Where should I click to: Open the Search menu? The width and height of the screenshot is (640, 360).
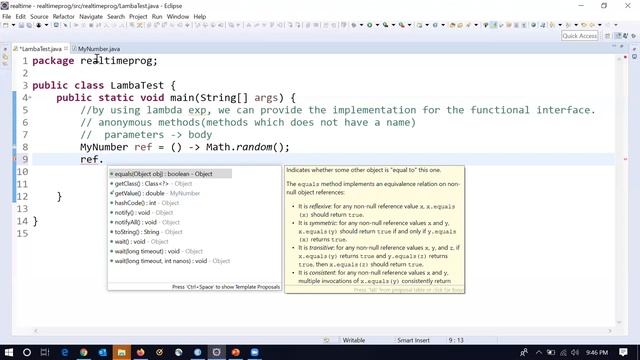[116, 16]
